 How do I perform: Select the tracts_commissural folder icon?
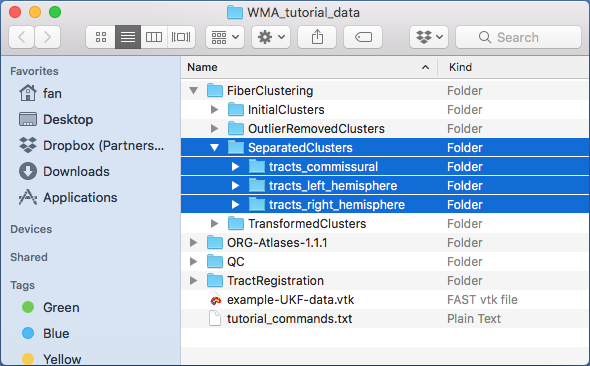tap(257, 166)
